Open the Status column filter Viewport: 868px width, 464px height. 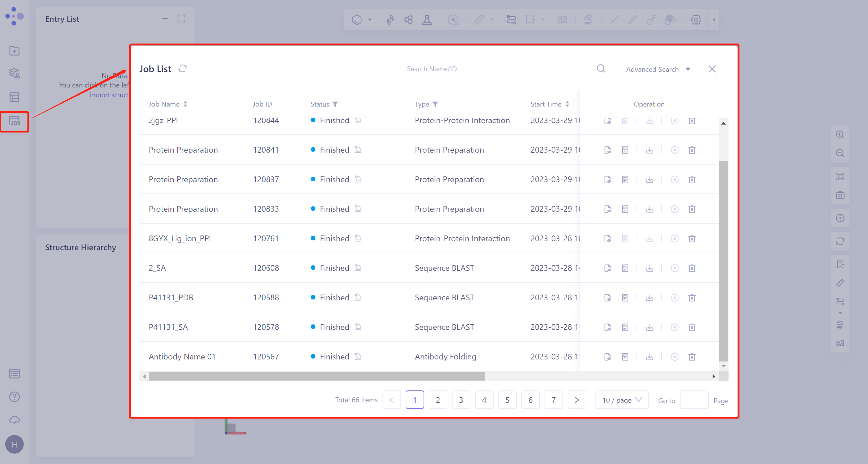(x=335, y=104)
